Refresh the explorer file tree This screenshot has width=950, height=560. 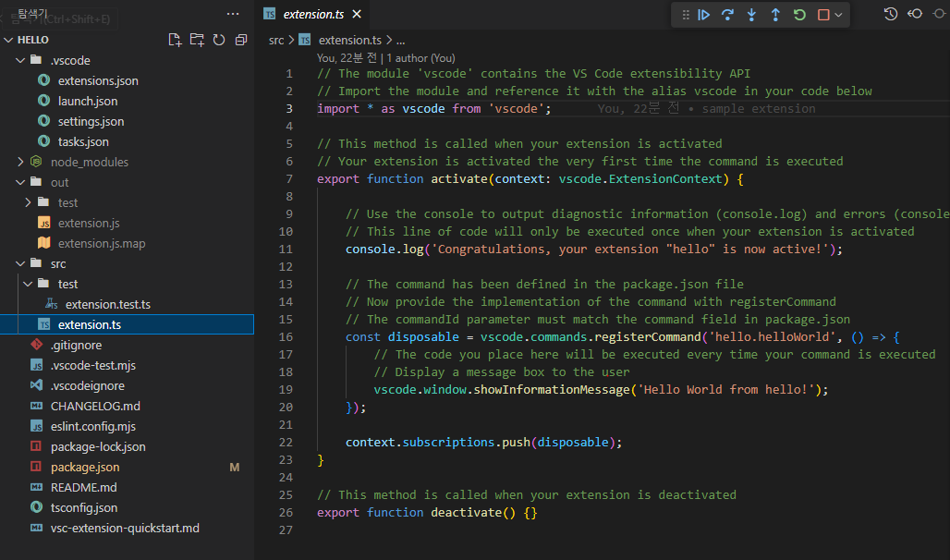point(219,40)
